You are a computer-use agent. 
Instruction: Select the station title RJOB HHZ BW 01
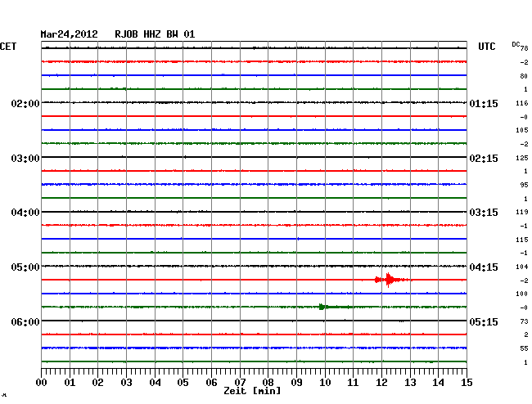pos(155,34)
